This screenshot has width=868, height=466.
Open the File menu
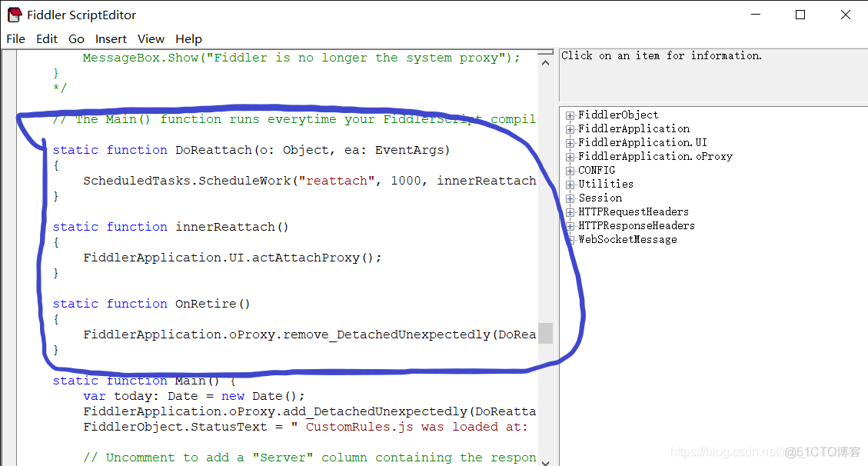pos(15,38)
